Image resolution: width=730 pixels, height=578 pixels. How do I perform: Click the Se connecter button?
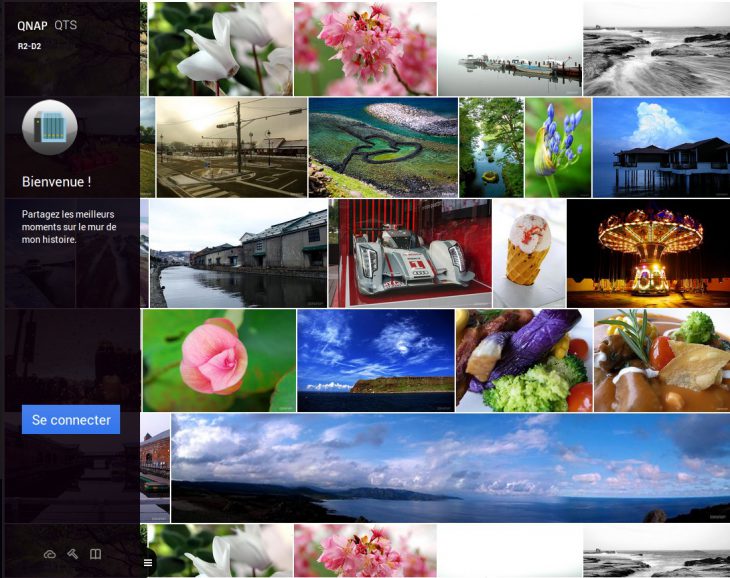click(71, 420)
